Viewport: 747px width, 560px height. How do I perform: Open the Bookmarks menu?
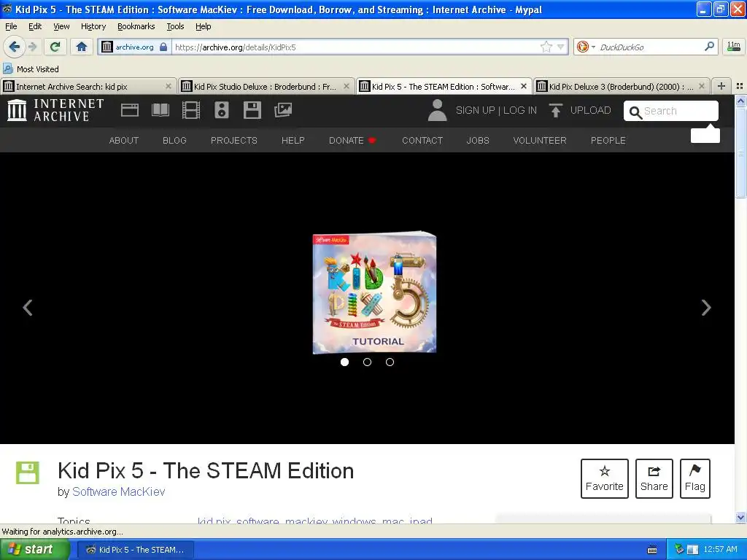click(136, 26)
